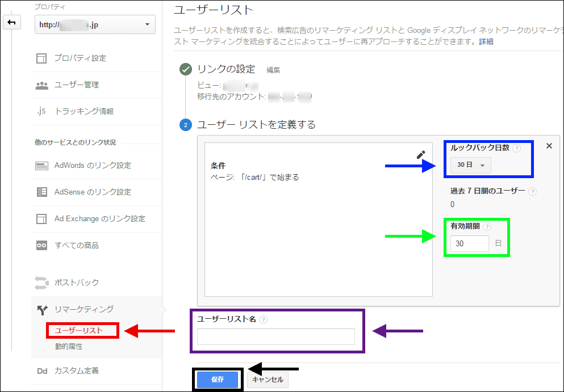564x392 pixels.
Task: Edit the condition with pencil icon
Action: tap(421, 155)
